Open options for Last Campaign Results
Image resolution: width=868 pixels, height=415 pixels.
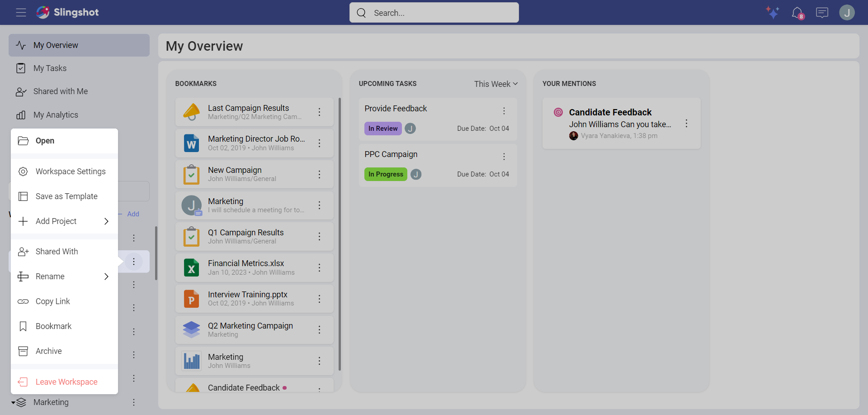point(319,112)
